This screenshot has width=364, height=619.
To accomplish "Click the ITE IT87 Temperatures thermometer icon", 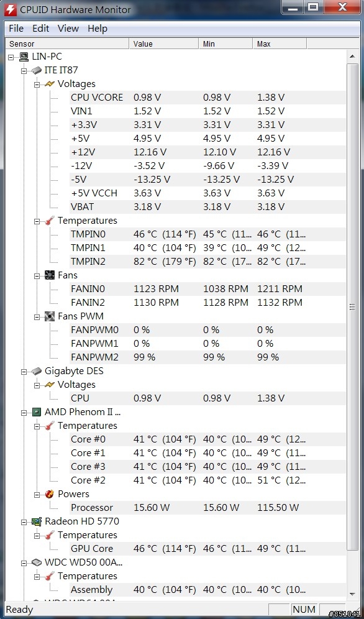I will coord(50,221).
